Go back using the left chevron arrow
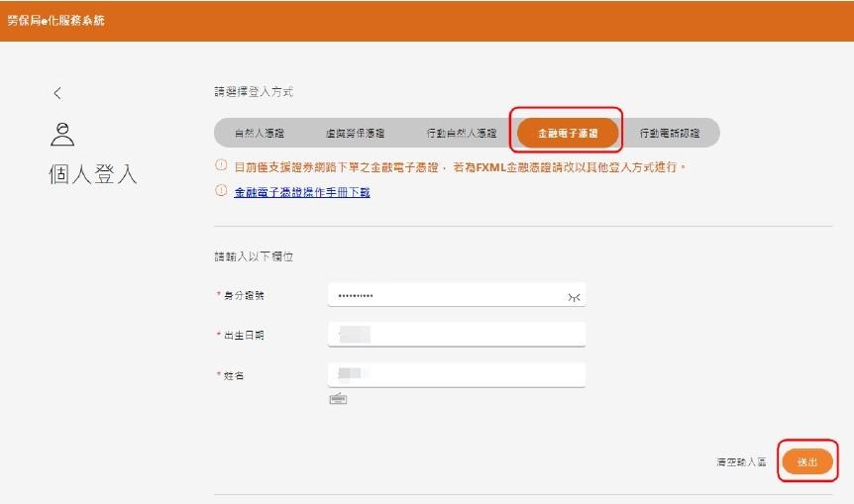This screenshot has width=854, height=504. [57, 93]
